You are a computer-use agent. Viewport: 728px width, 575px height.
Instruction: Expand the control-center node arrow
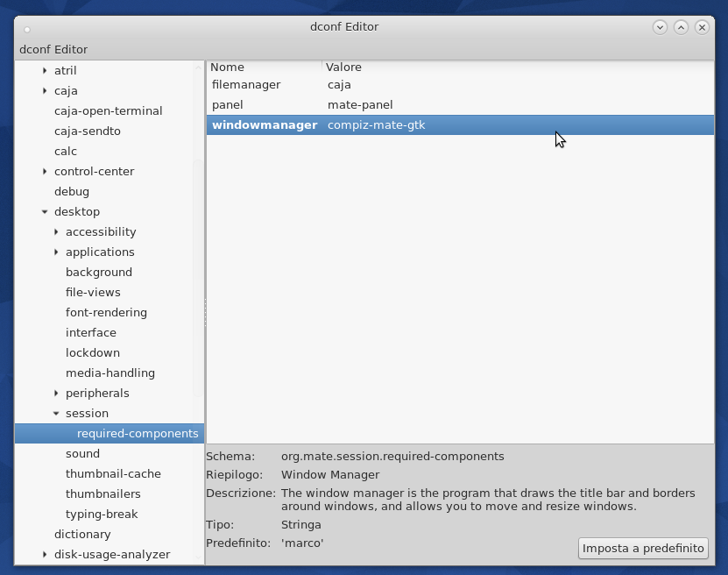(x=45, y=172)
